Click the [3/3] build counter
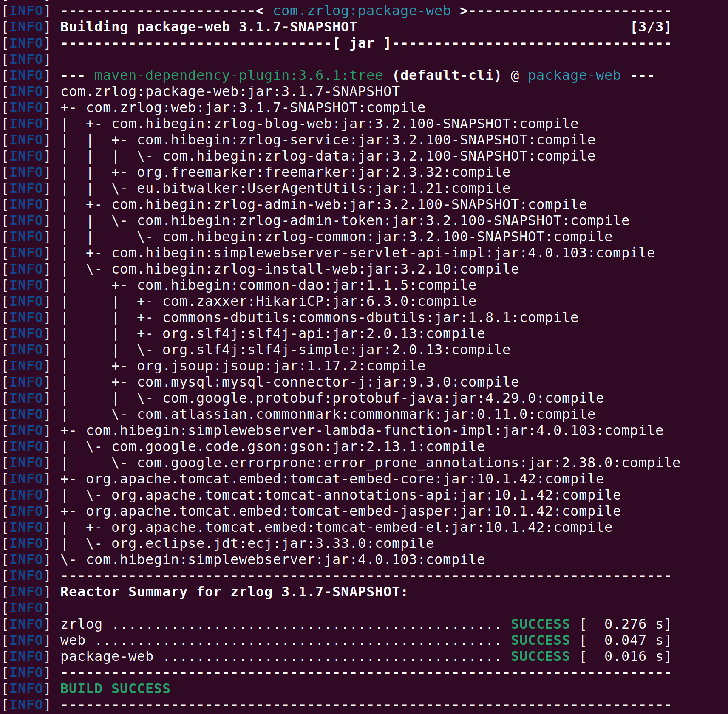Screen dimensions: 728x714 pyautogui.click(x=651, y=27)
